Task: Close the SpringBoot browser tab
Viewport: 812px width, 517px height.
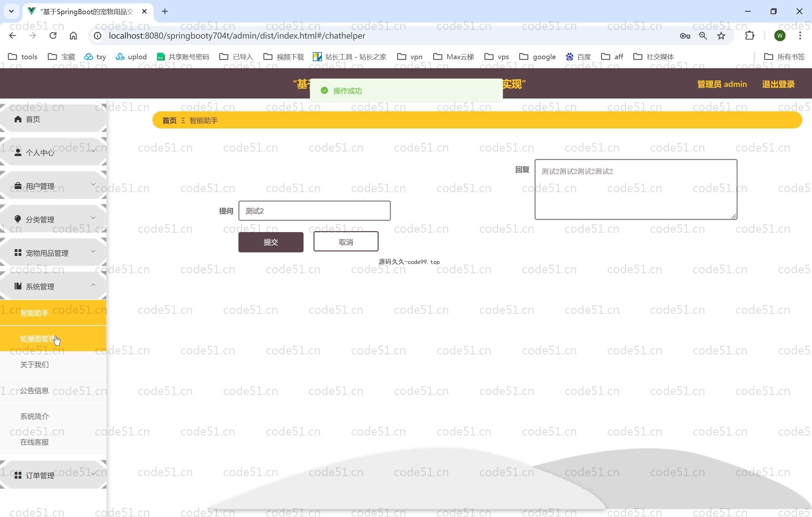Action: [144, 12]
